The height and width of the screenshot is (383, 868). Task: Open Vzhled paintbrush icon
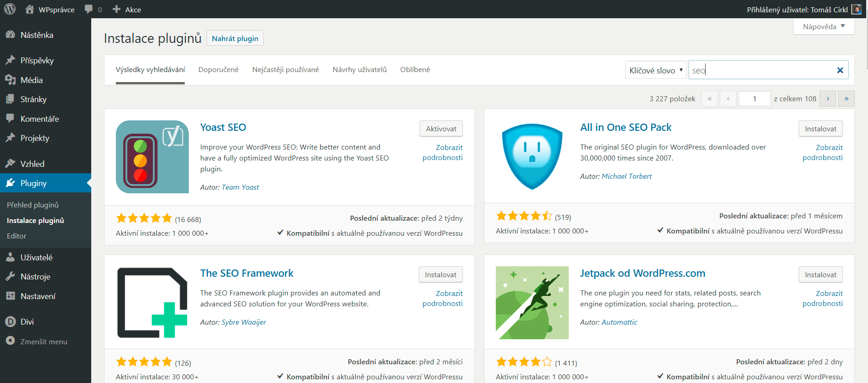10,164
